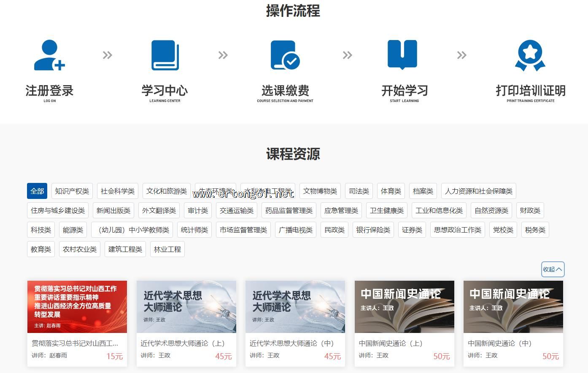Click the course selection and payment icon

285,55
